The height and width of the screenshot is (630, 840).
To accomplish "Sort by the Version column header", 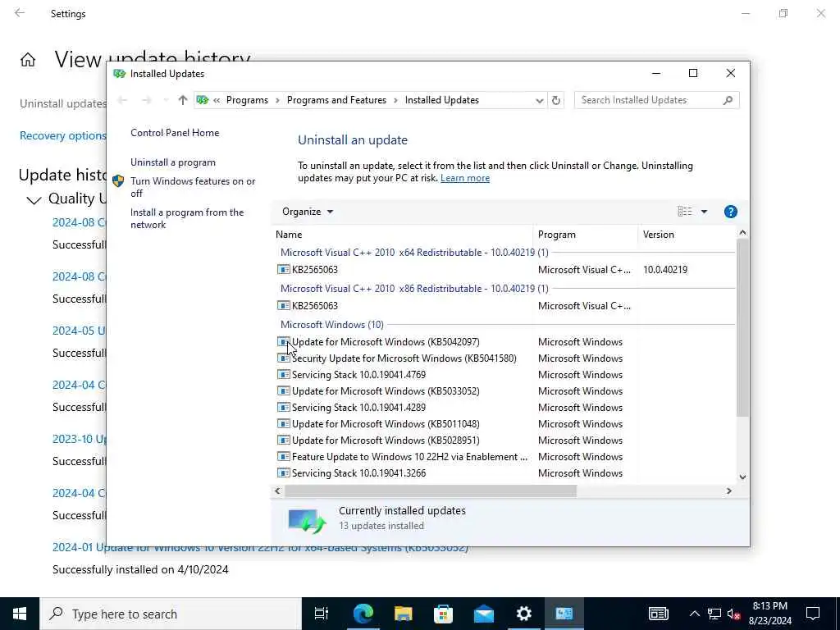I will (x=687, y=235).
